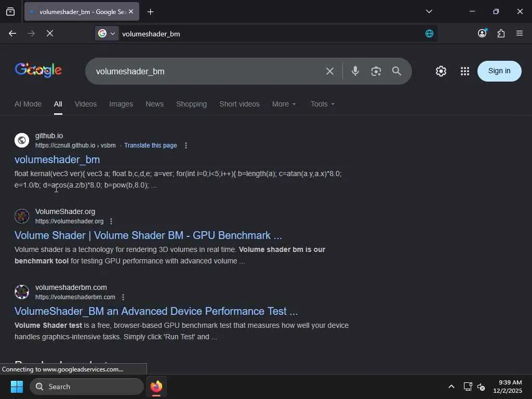Click the cznull.github.io vsbm URL

75,145
